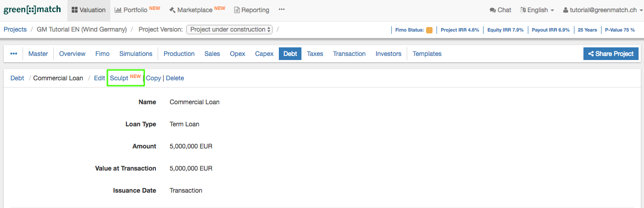Open the project tab bar ellipsis menu
Viewport: 644px width, 208px height.
pos(14,54)
